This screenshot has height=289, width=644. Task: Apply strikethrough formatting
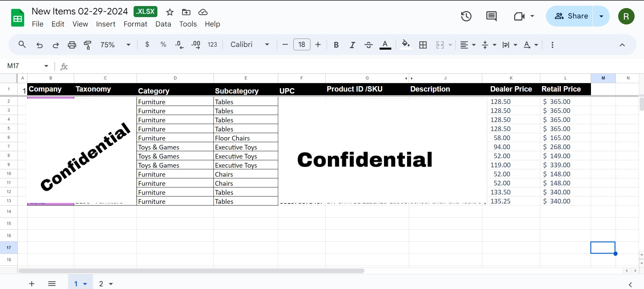tap(368, 45)
